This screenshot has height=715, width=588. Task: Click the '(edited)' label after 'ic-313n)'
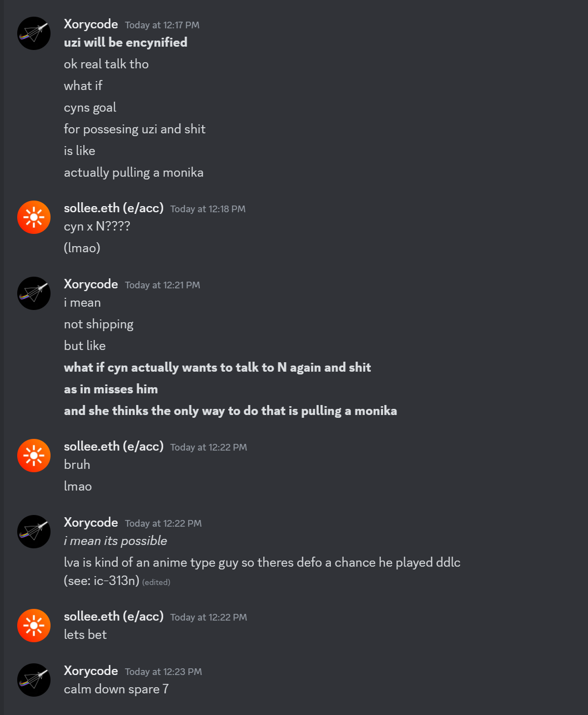click(x=156, y=582)
